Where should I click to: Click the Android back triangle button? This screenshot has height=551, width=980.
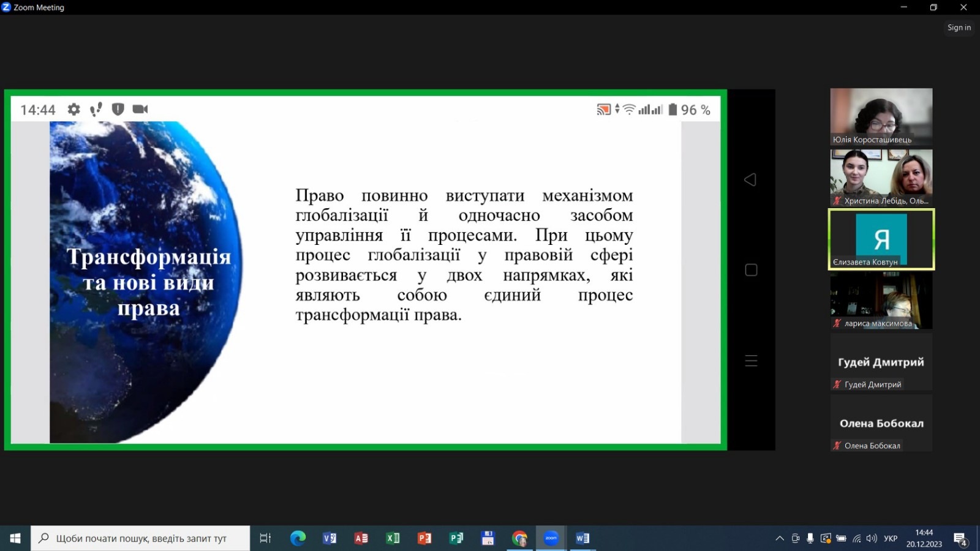pos(750,179)
